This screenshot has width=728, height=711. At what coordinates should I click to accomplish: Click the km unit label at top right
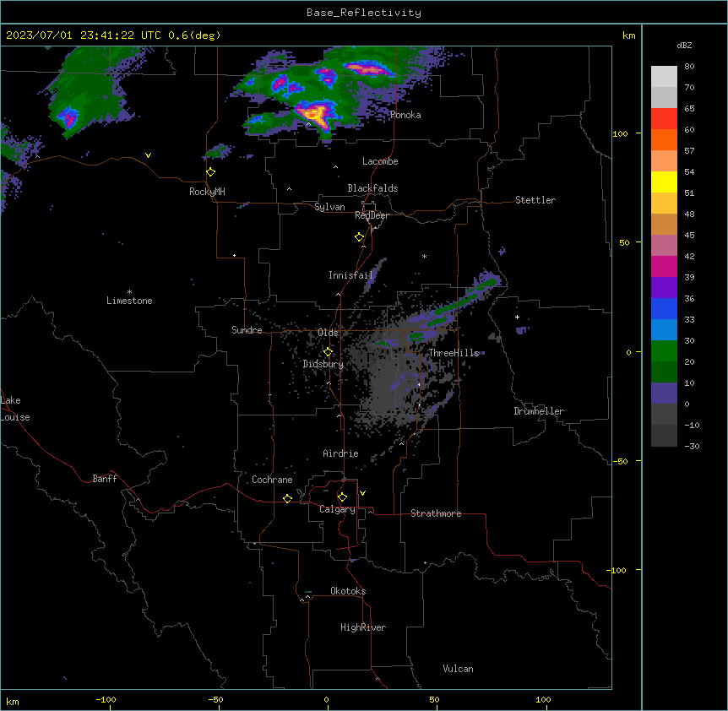pyautogui.click(x=629, y=35)
